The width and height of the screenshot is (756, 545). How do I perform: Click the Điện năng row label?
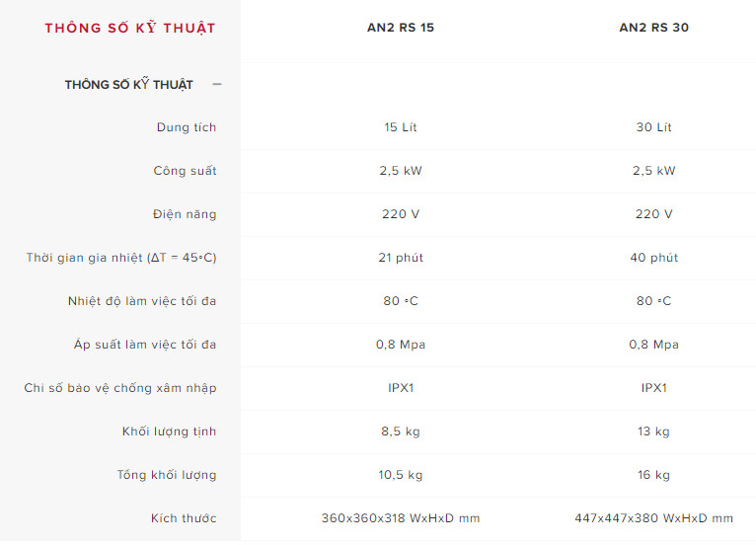(x=185, y=214)
